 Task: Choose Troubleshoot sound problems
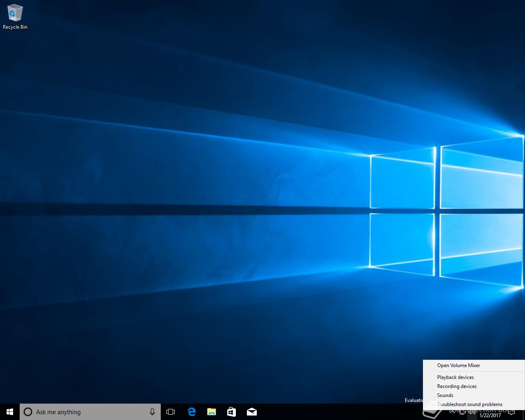470,404
